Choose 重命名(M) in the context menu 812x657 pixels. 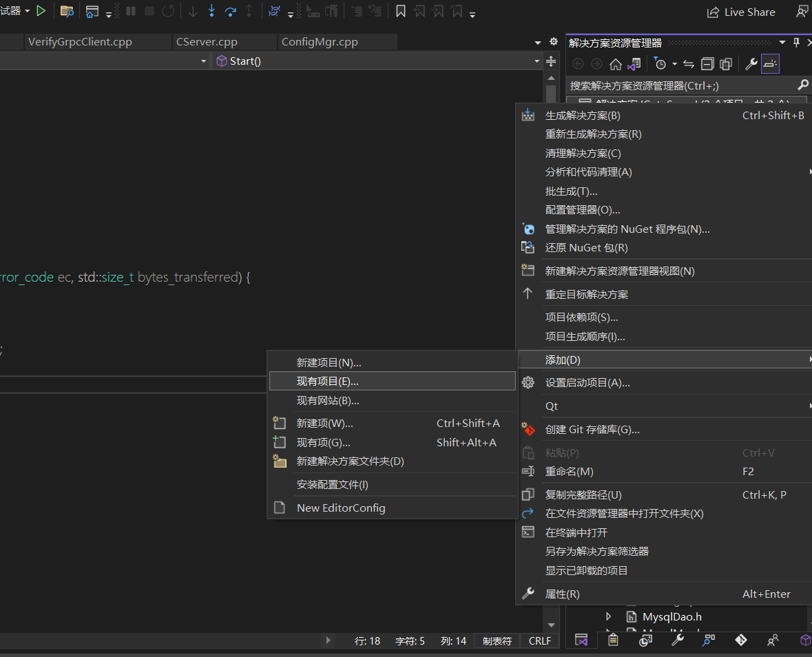click(664, 471)
